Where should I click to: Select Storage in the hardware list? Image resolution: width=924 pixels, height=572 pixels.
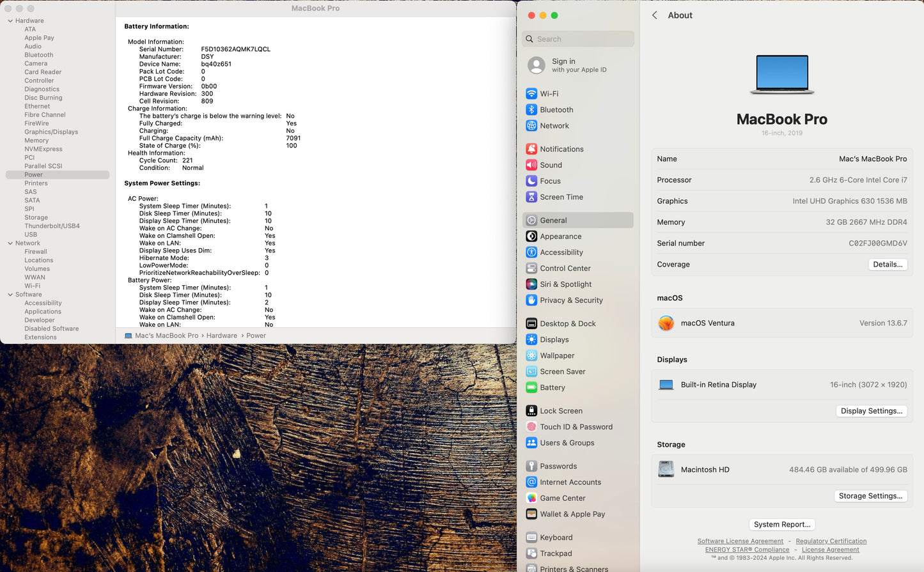36,218
